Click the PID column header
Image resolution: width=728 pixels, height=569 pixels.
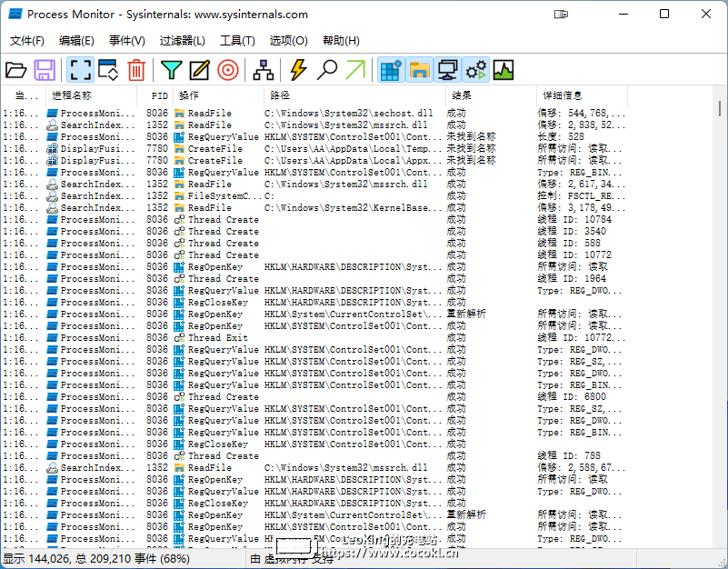tap(155, 95)
